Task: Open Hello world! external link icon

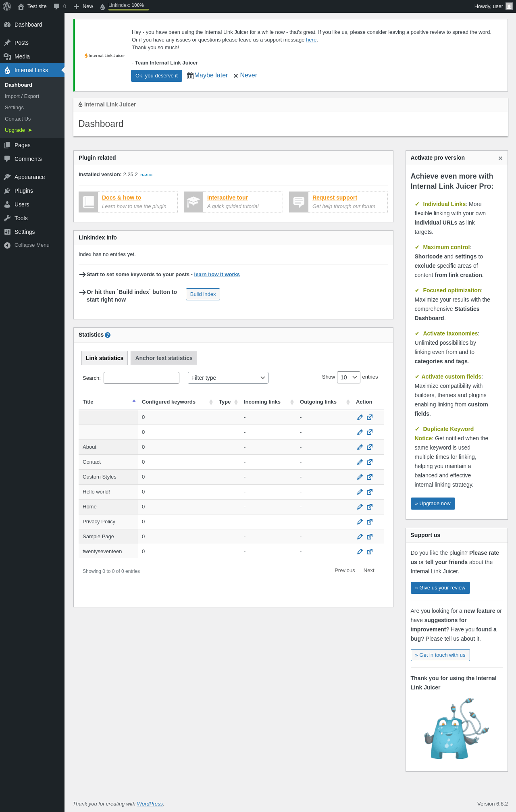Action: pos(370,492)
